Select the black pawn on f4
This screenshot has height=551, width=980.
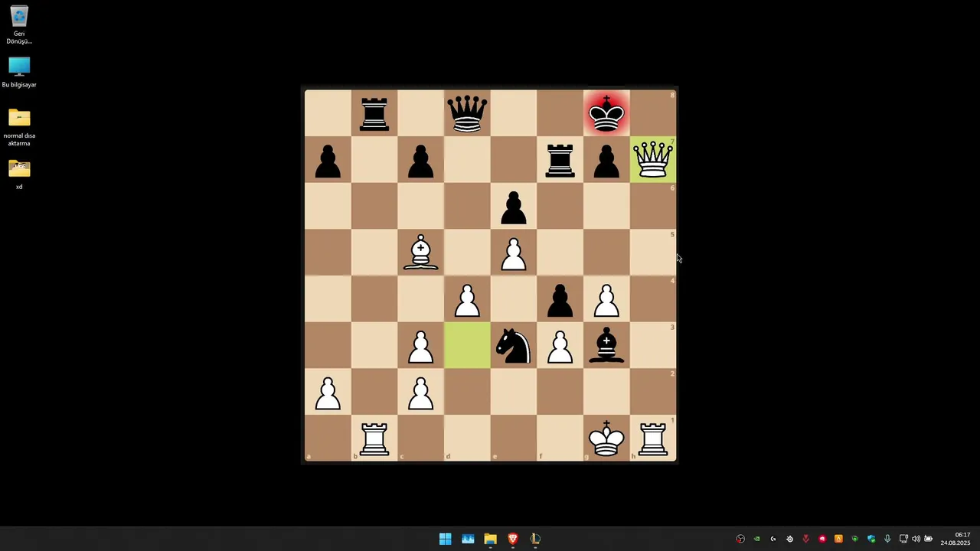(560, 300)
